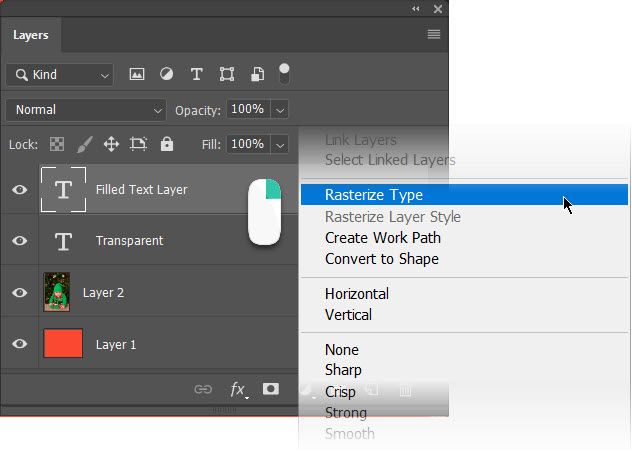This screenshot has height=451, width=632.
Task: Filter by smart objects icon
Action: pyautogui.click(x=257, y=74)
